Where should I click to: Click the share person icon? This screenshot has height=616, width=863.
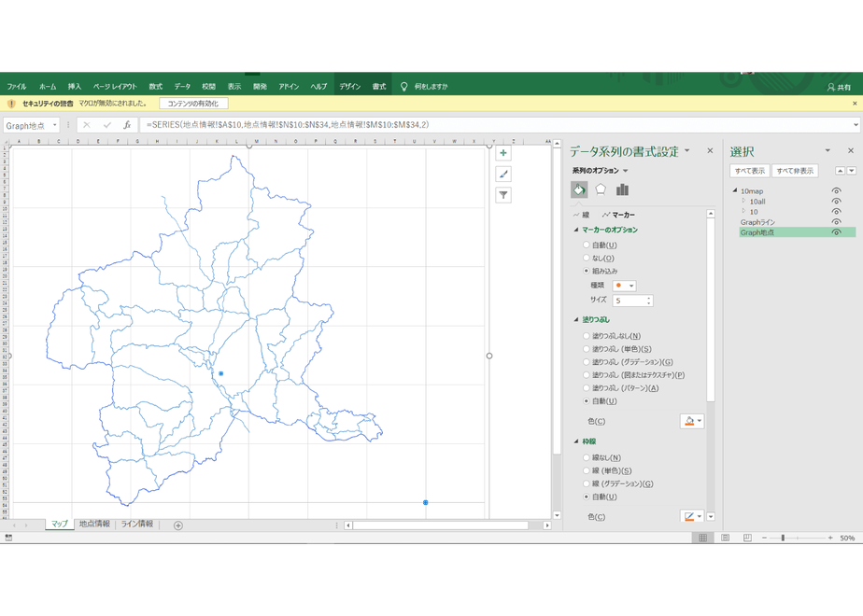831,87
